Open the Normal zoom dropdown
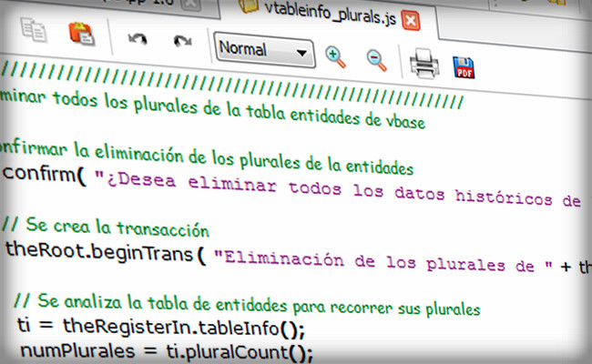Image resolution: width=592 pixels, height=364 pixels. pos(264,50)
